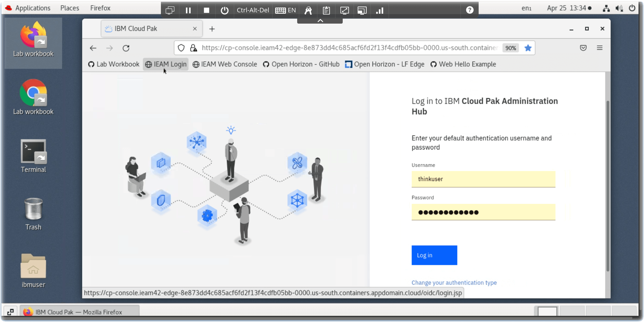
Task: Open keyboard EN layout selector
Action: 286,10
